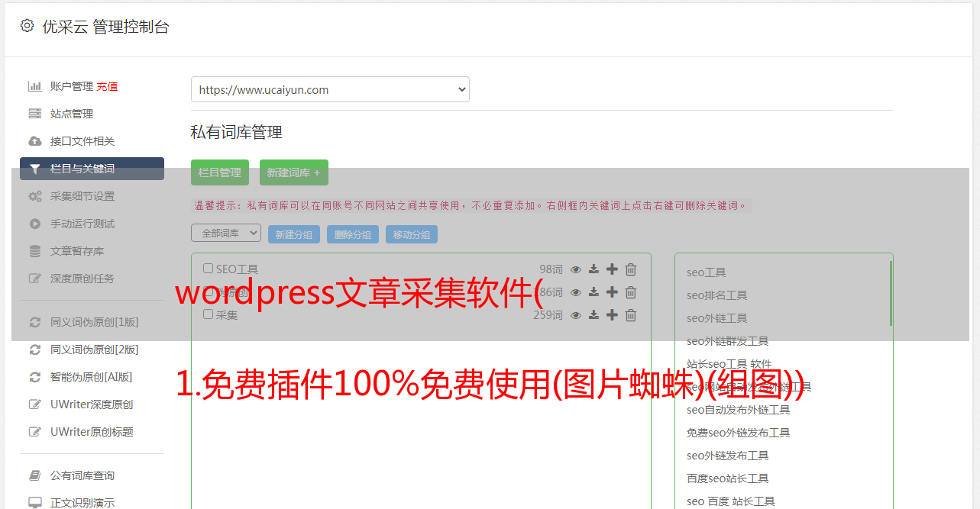Viewport: 980px width, 509px height.
Task: Click the edit icon for UWriter深度原创
Action: click(x=34, y=404)
